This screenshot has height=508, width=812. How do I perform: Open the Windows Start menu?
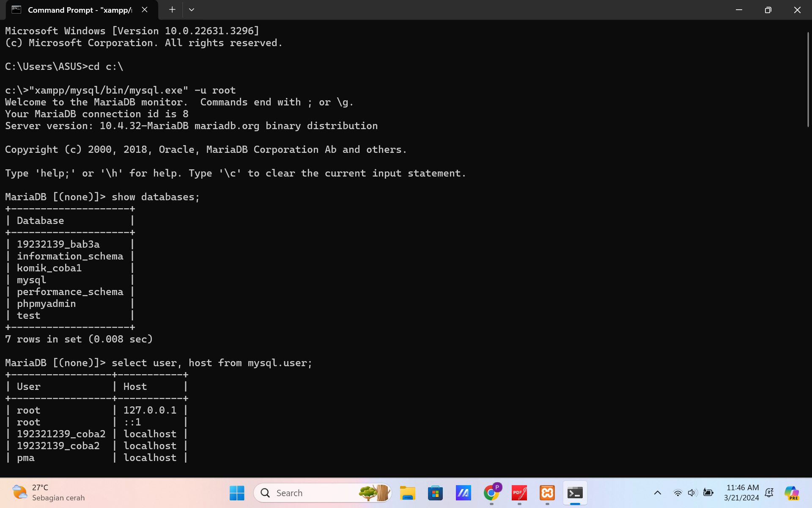[237, 493]
